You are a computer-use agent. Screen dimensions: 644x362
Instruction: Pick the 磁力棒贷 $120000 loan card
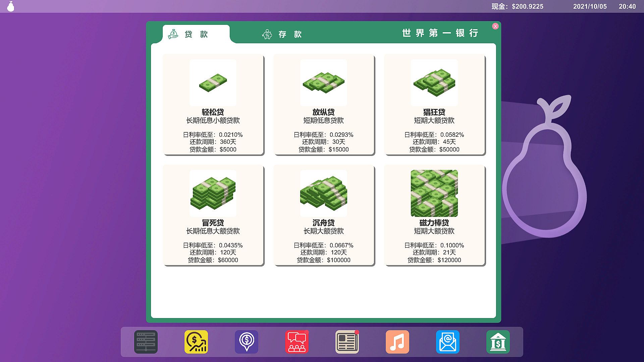click(434, 215)
